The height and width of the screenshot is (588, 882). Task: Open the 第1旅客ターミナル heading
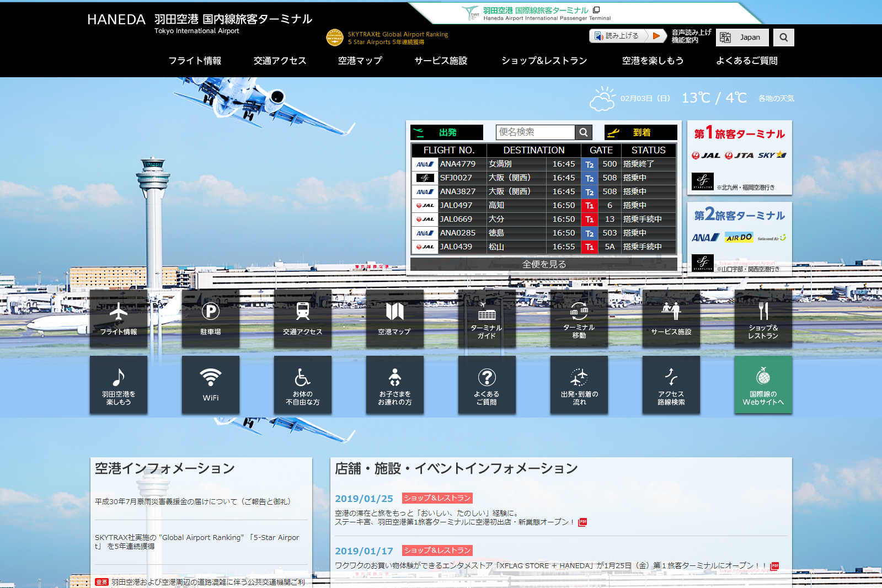tap(739, 133)
